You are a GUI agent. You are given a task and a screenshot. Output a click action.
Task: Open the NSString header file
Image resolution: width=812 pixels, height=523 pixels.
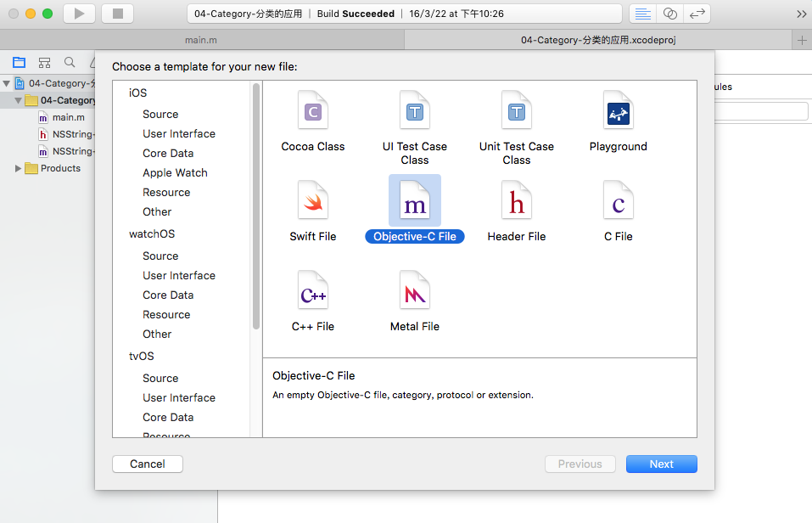tap(66, 134)
